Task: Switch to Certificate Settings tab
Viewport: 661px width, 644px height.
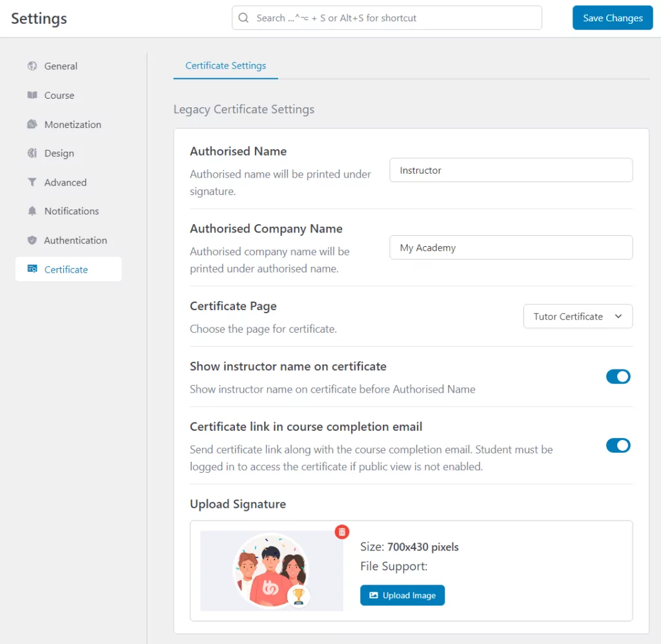Action: point(225,66)
